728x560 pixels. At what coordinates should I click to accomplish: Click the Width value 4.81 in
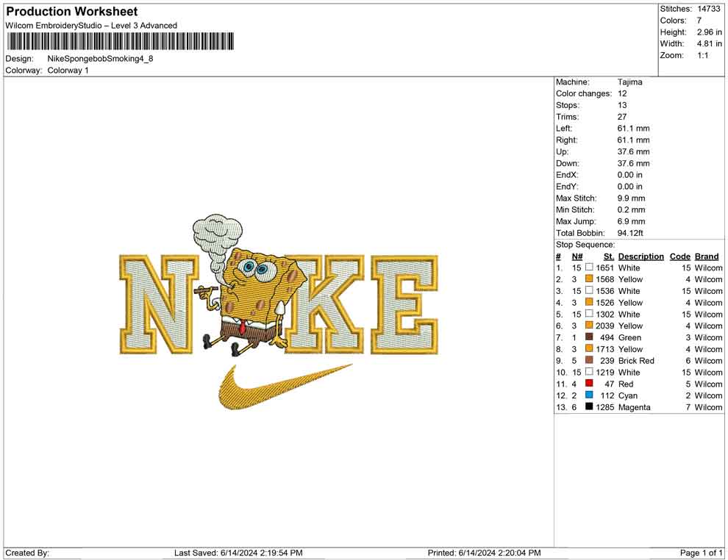click(709, 43)
